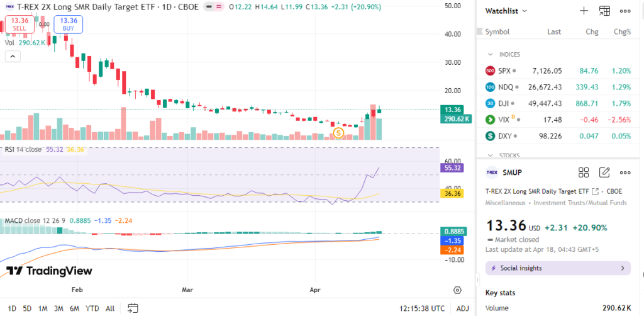644x316 pixels.
Task: Open the watchlist three-dots menu
Action: [625, 11]
